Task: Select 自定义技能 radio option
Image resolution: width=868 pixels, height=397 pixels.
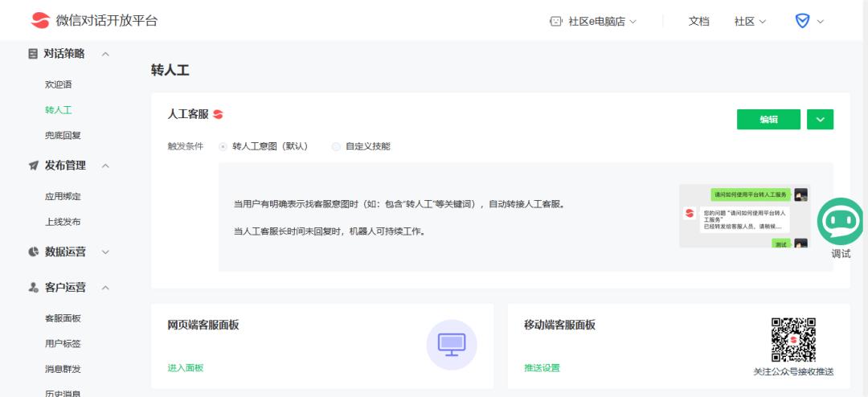Action: (335, 147)
